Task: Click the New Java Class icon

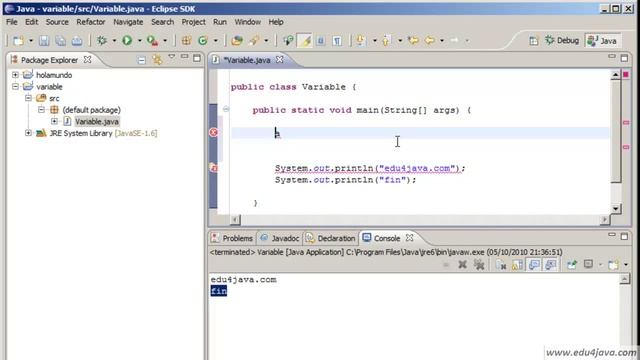Action: pos(203,40)
